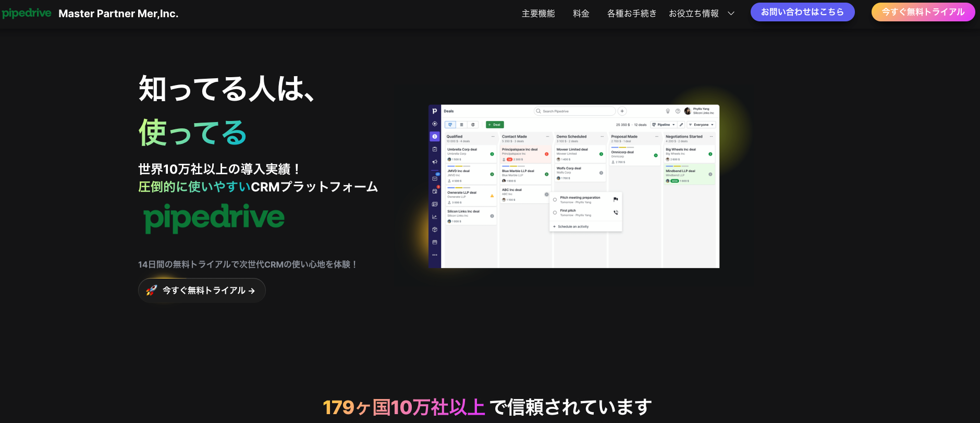
Task: Mark First pitch activity as done
Action: click(x=555, y=213)
